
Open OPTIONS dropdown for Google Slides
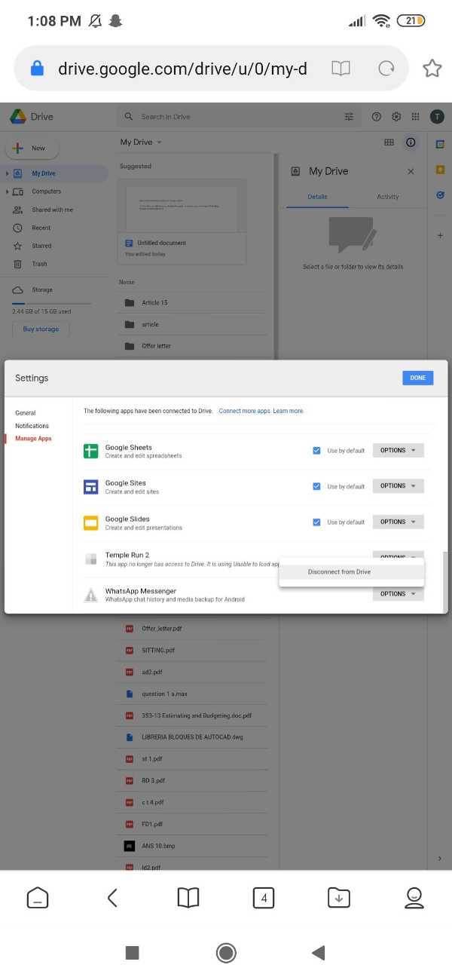click(399, 522)
